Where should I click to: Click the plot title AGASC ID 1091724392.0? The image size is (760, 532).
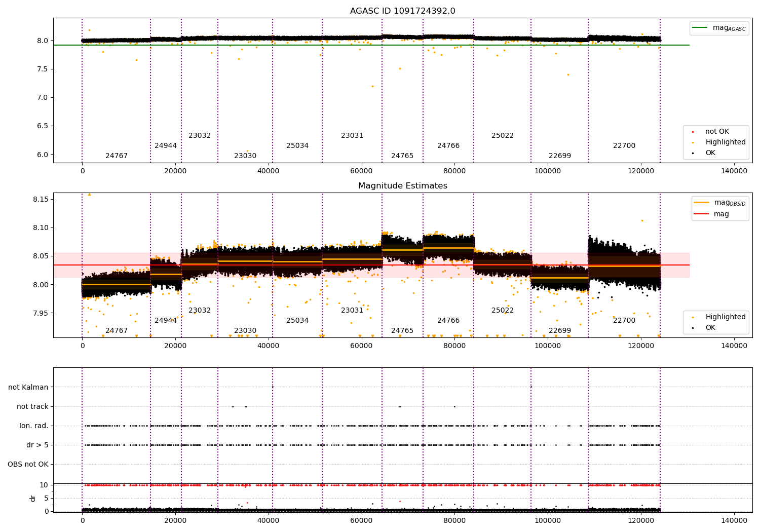click(402, 11)
